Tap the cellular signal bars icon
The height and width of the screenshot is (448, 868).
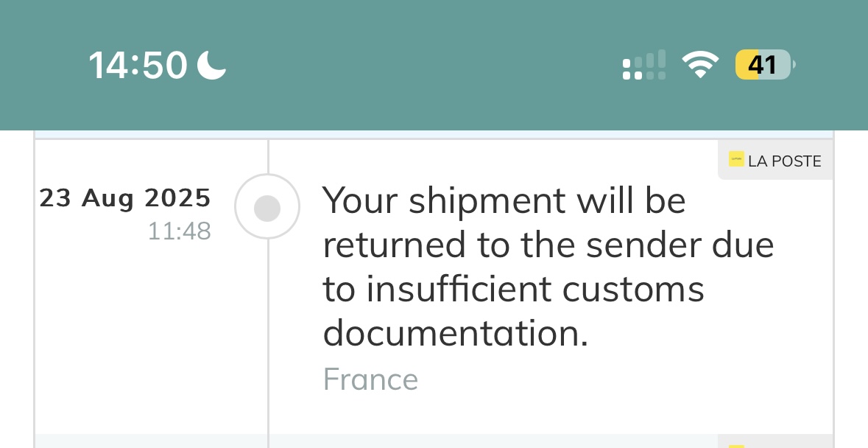pyautogui.click(x=643, y=65)
